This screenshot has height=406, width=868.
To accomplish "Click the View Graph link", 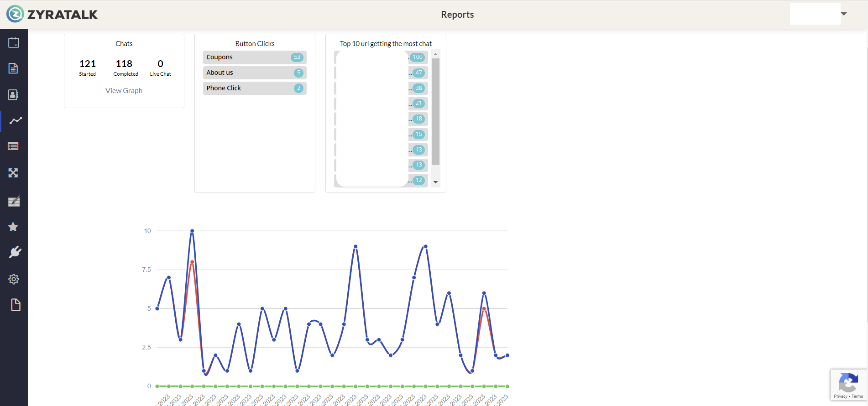I will coord(124,90).
